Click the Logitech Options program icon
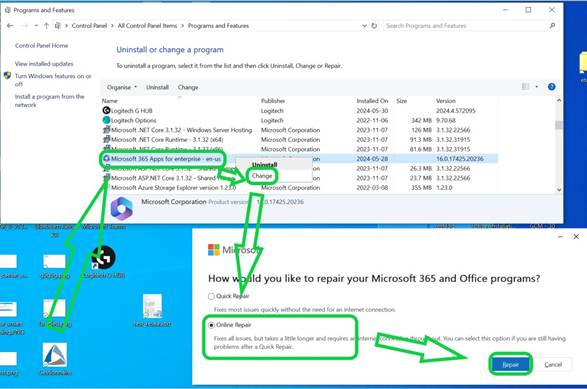The image size is (587, 389). [x=106, y=120]
